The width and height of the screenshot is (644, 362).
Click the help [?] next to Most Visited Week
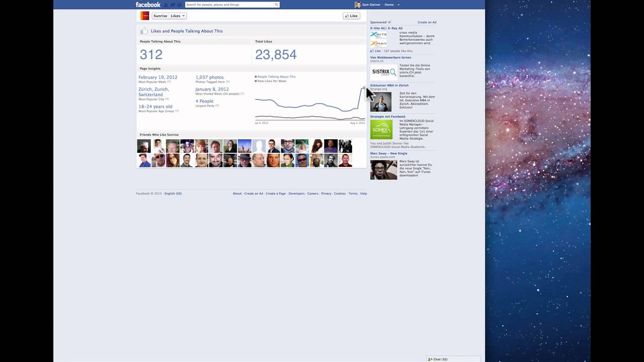coord(242,94)
